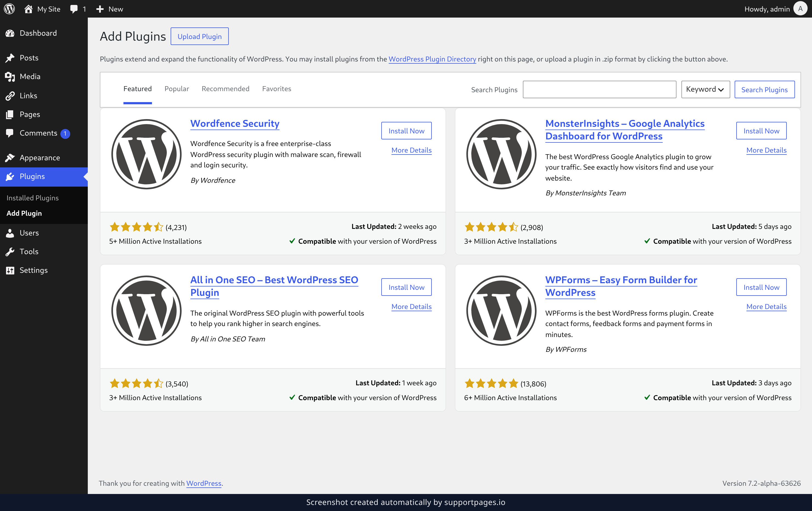Open the WordPress Plugin Directory link
Screen dimensions: 812x511
[x=432, y=59]
